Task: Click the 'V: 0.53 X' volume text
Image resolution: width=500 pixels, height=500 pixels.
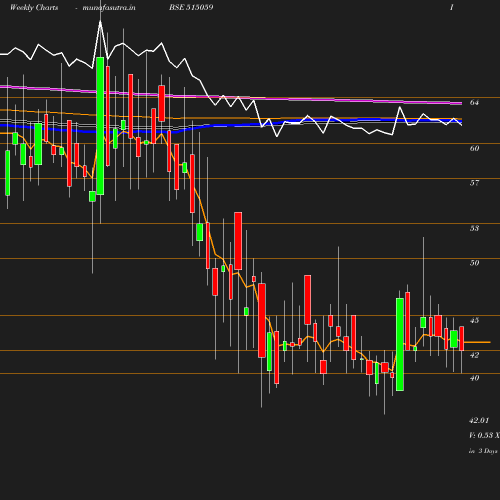Action: (484, 435)
